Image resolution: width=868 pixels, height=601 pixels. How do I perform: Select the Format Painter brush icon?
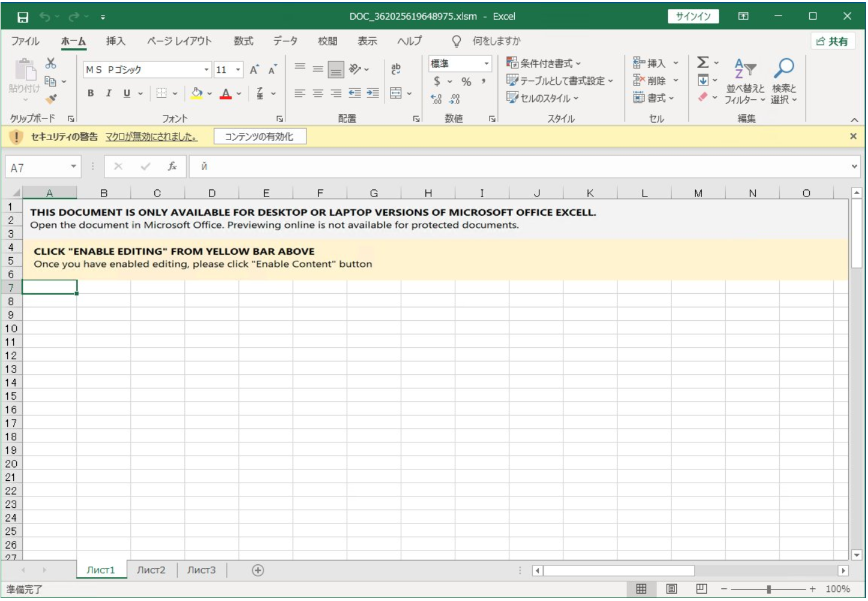tap(51, 99)
